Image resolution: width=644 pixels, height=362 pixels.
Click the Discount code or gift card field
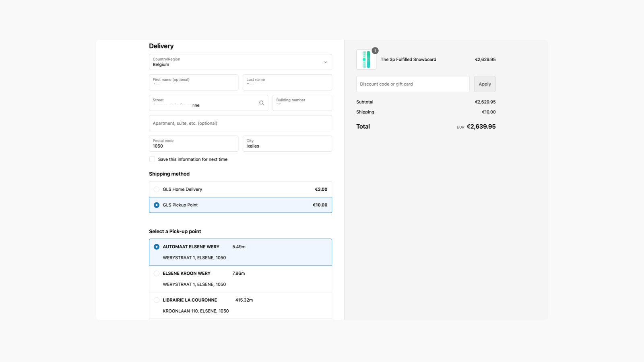point(412,84)
